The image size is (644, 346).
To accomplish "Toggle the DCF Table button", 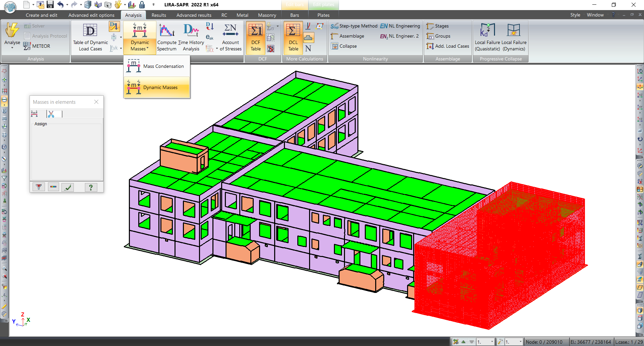I will click(x=256, y=37).
